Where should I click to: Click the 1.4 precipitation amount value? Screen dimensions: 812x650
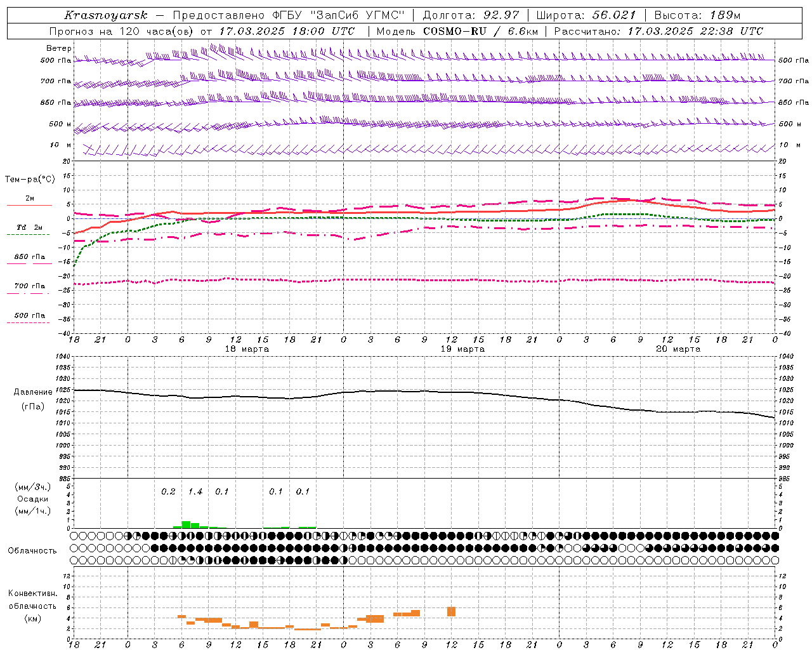pos(195,492)
